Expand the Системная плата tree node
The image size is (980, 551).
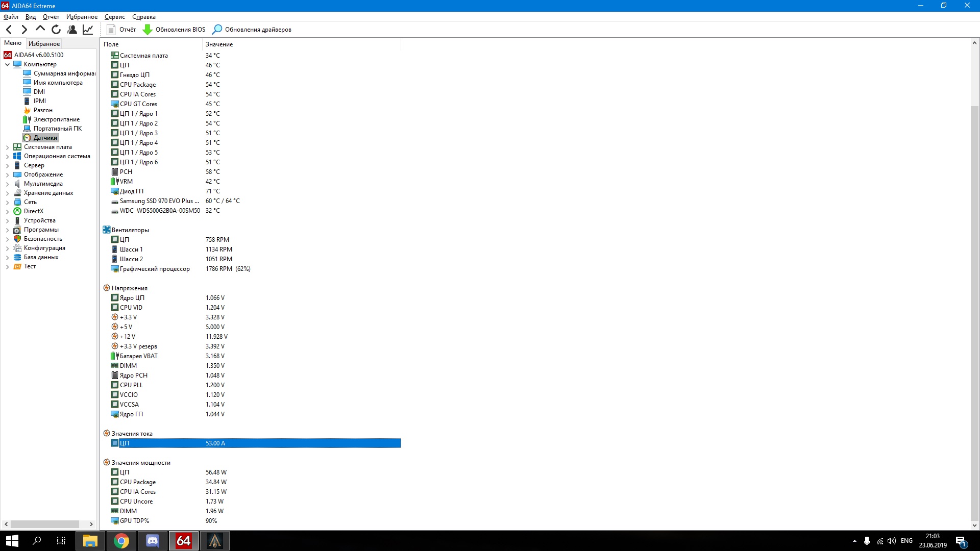[7, 147]
